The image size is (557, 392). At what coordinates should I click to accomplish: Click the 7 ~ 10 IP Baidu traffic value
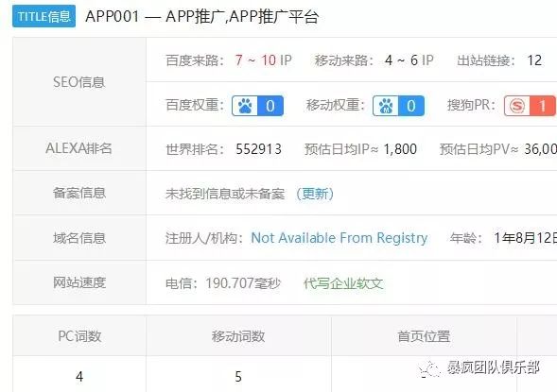tap(263, 60)
